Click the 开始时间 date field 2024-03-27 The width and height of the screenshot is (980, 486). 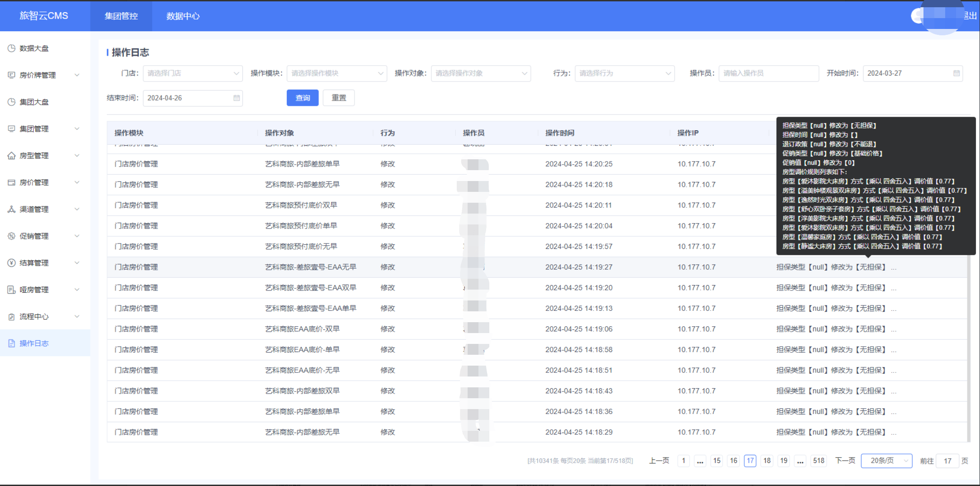[913, 73]
